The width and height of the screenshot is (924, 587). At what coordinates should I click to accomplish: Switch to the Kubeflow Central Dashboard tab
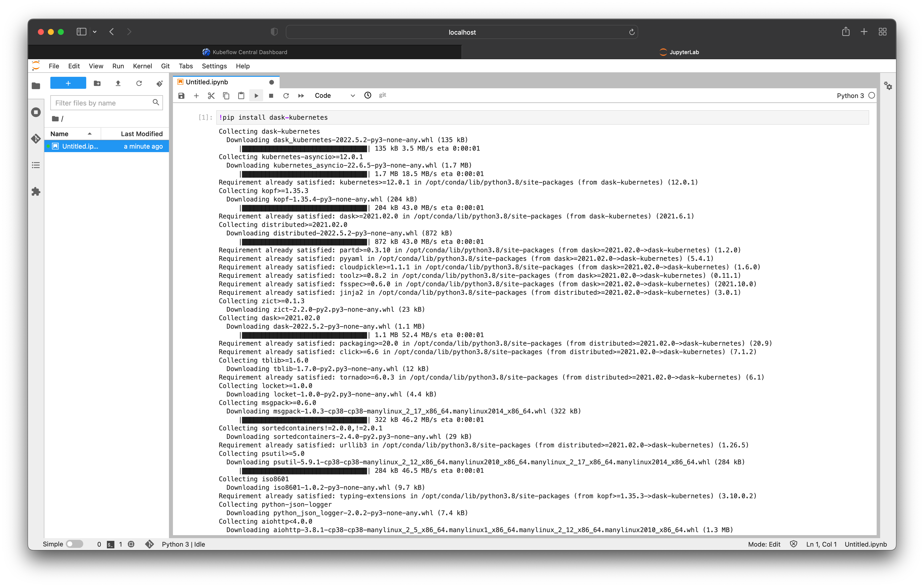pos(250,52)
